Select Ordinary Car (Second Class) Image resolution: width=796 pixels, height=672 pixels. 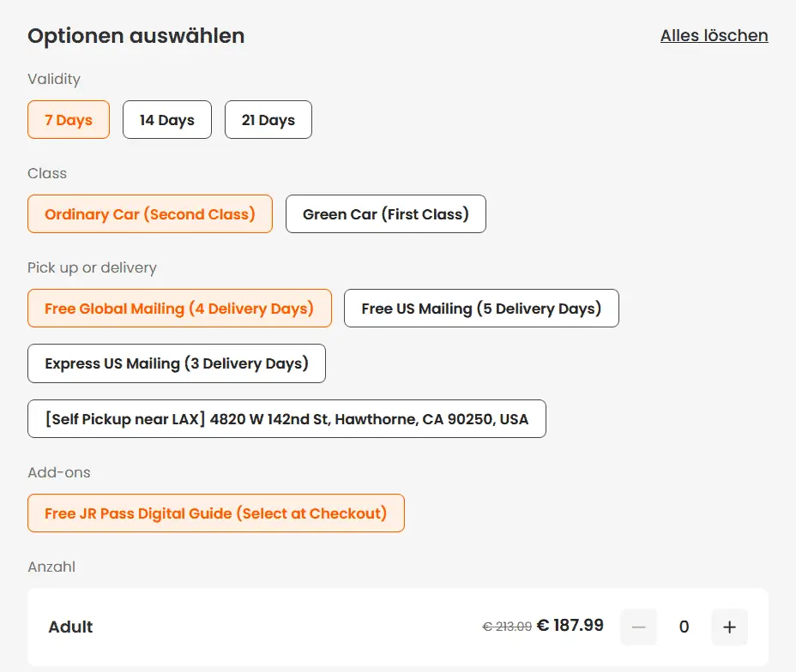pos(150,214)
